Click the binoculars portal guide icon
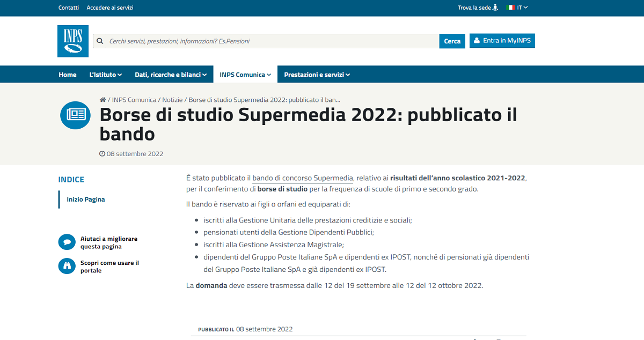 tap(67, 266)
